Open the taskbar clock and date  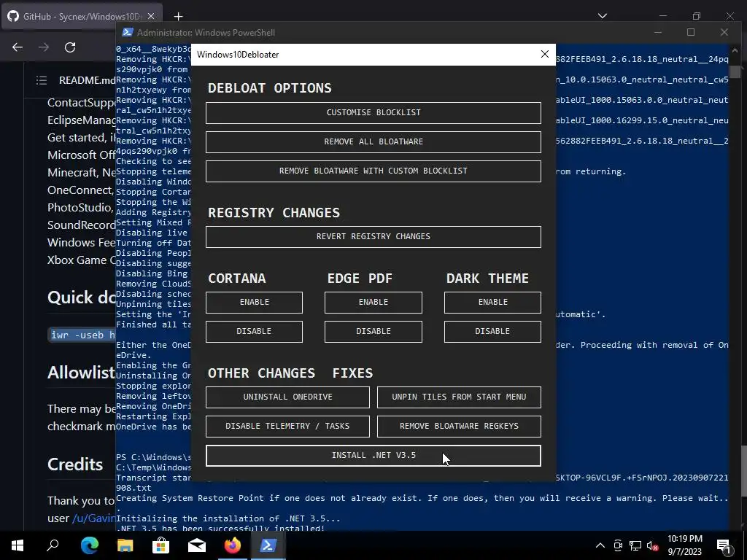point(684,545)
